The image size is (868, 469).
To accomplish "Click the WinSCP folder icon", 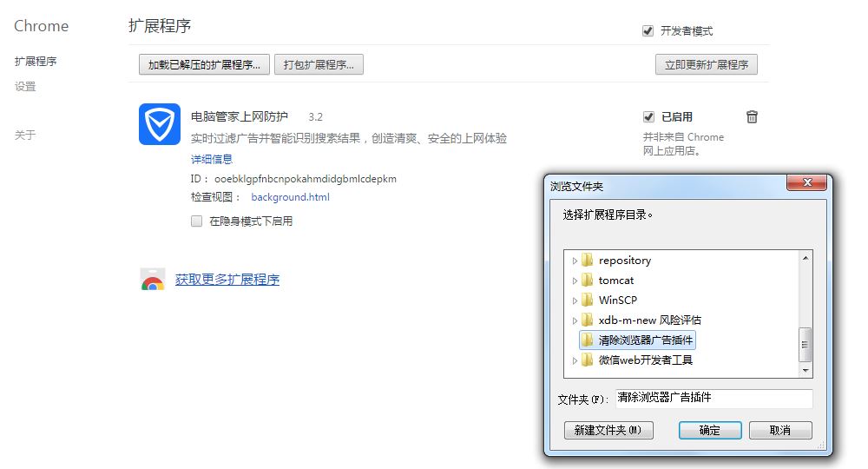I will pos(588,301).
